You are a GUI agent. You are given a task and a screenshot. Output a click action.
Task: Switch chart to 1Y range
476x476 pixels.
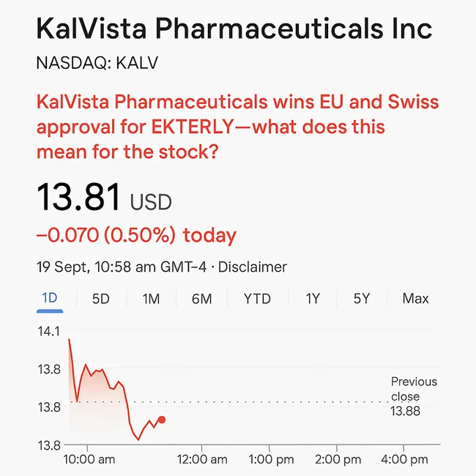pyautogui.click(x=313, y=299)
